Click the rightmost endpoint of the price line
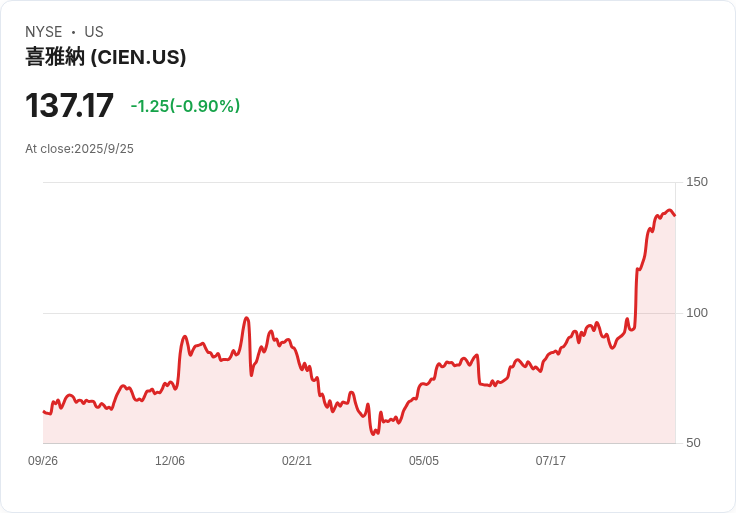 pyautogui.click(x=675, y=215)
